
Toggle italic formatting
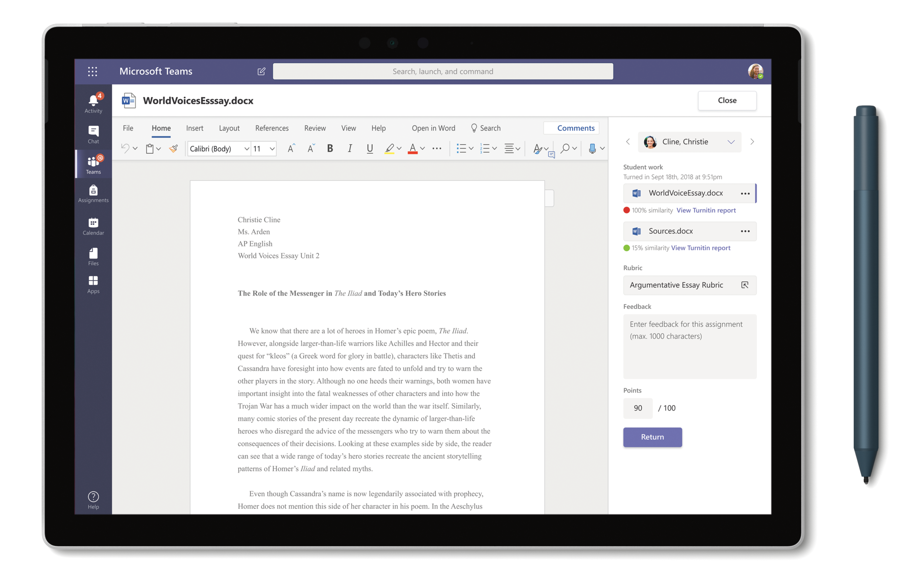[350, 149]
